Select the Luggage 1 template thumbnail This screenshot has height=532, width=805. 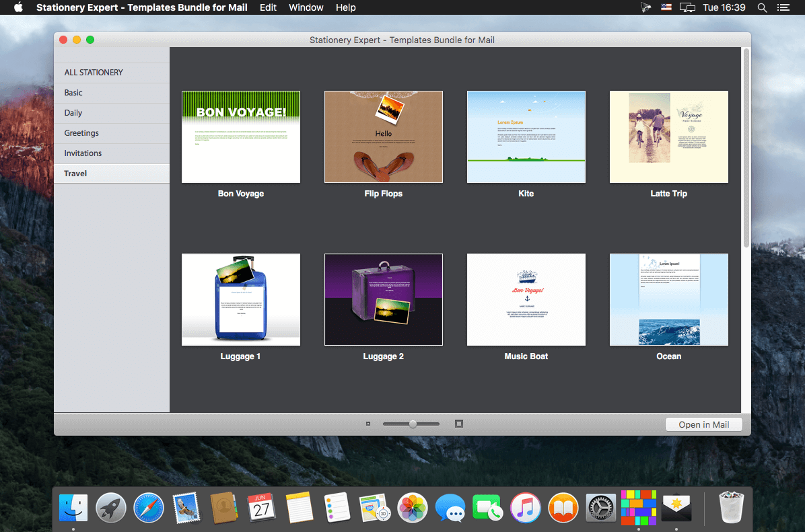click(241, 299)
